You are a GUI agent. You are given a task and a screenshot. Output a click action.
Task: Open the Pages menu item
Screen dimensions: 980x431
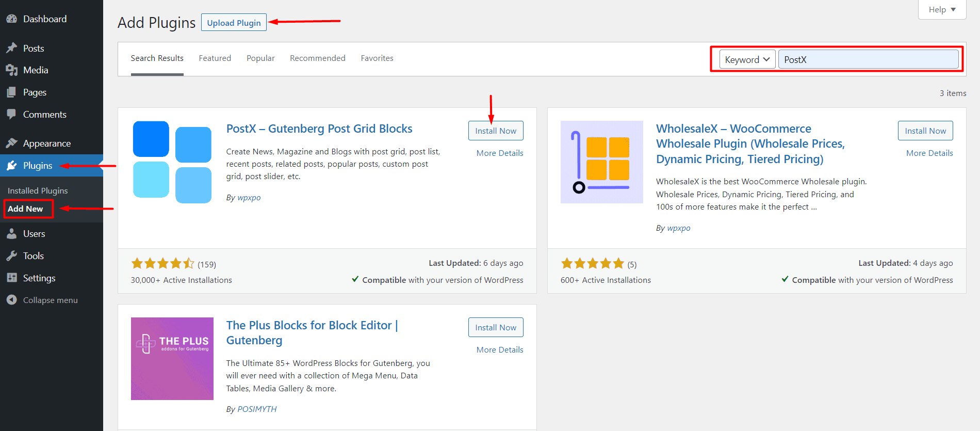click(x=52, y=92)
